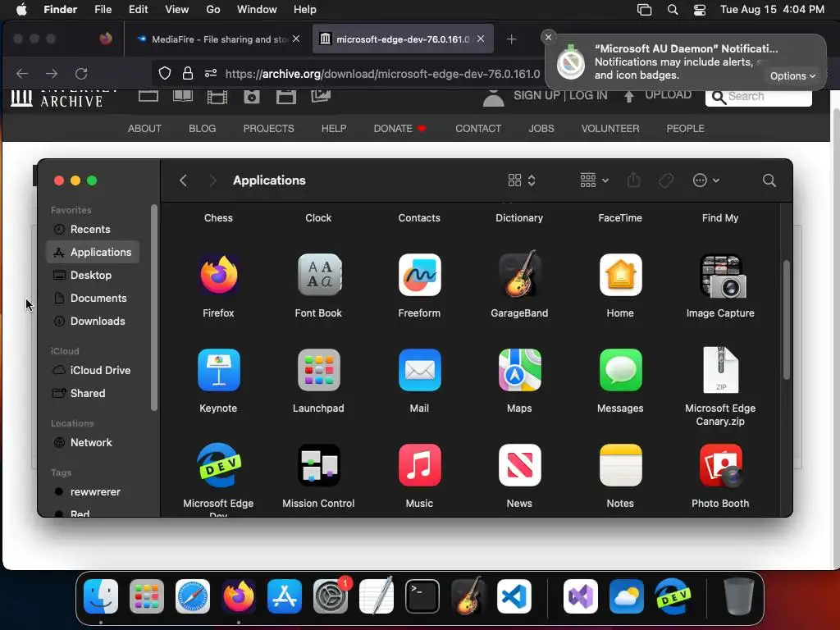840x630 pixels.
Task: Open the Action (ellipsis) menu dropdown
Action: [x=705, y=180]
